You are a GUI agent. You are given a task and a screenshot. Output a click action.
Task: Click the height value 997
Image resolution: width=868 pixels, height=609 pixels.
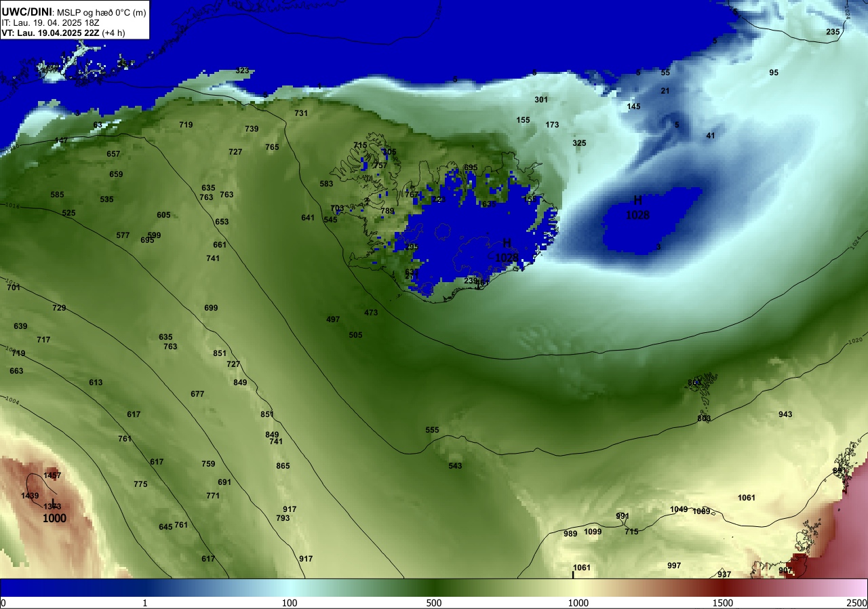(674, 566)
